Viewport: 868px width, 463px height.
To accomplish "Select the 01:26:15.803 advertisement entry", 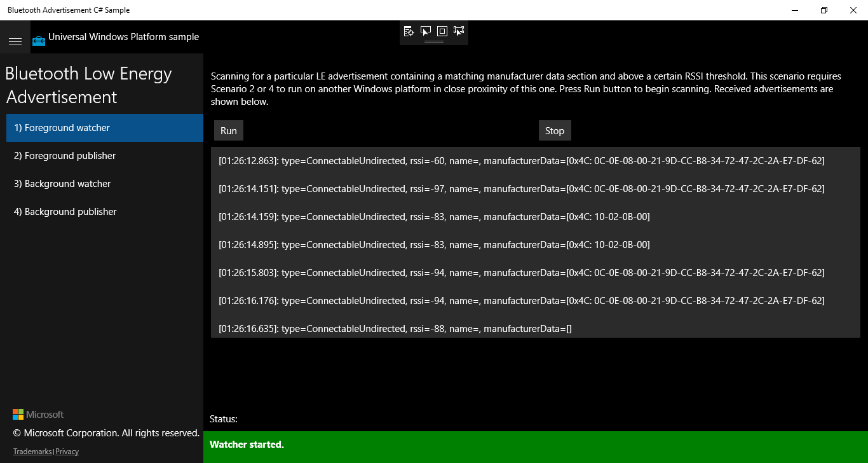I will coord(536,273).
